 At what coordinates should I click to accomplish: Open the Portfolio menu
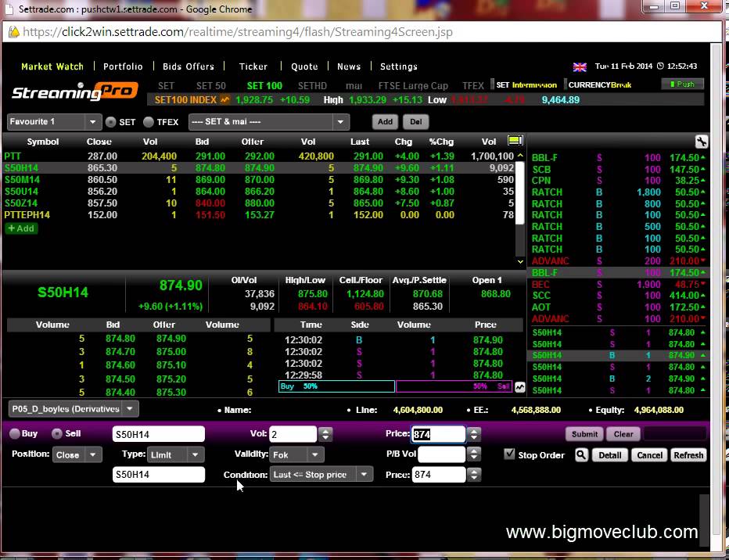coord(123,66)
